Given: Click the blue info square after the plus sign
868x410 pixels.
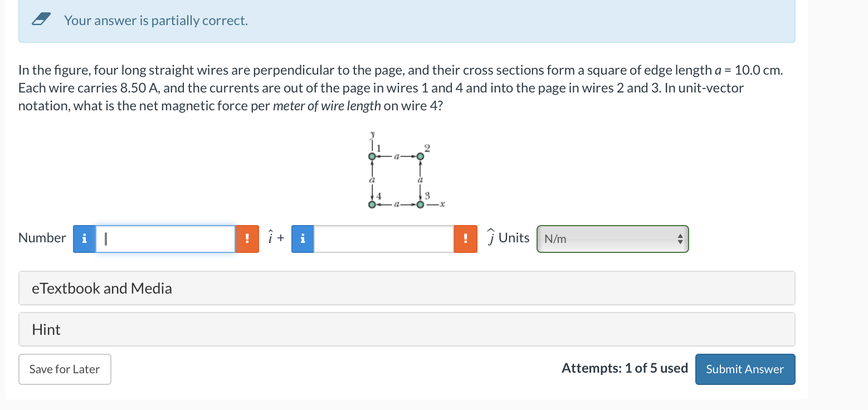Looking at the screenshot, I should click(x=303, y=238).
